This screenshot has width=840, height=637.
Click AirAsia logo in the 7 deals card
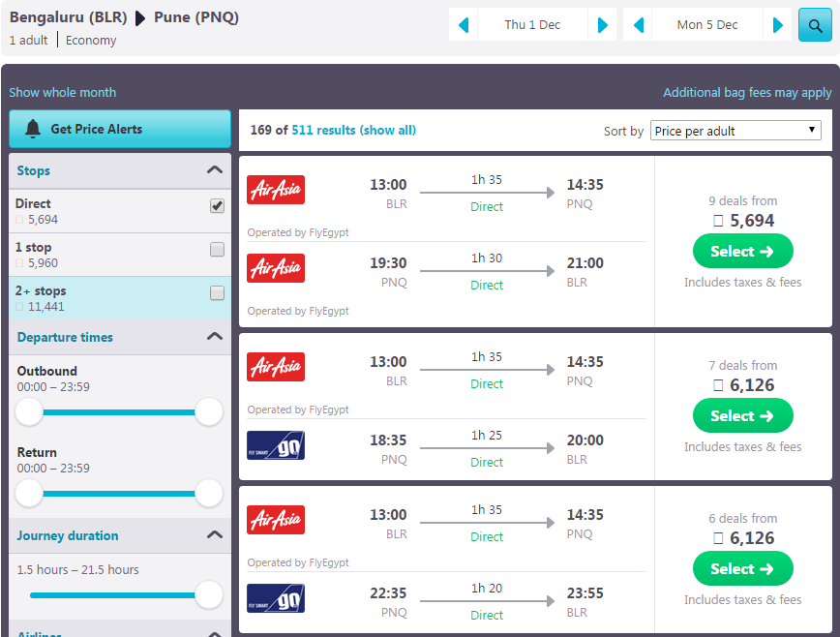(276, 367)
